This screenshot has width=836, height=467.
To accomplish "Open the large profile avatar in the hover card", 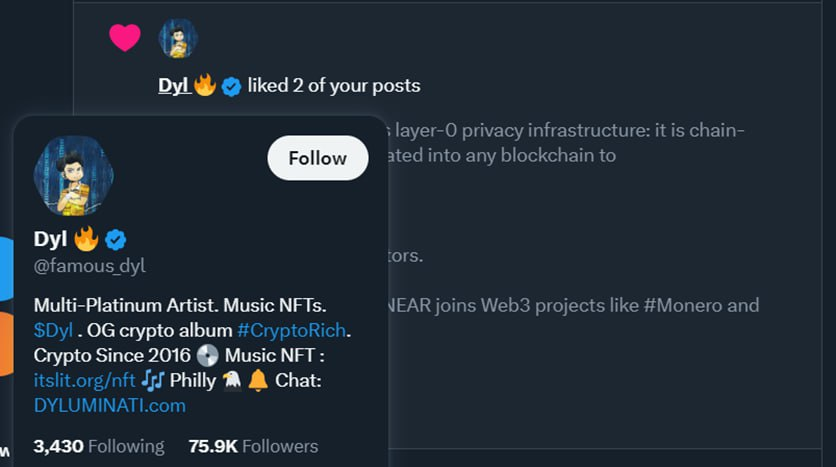I will [x=73, y=176].
